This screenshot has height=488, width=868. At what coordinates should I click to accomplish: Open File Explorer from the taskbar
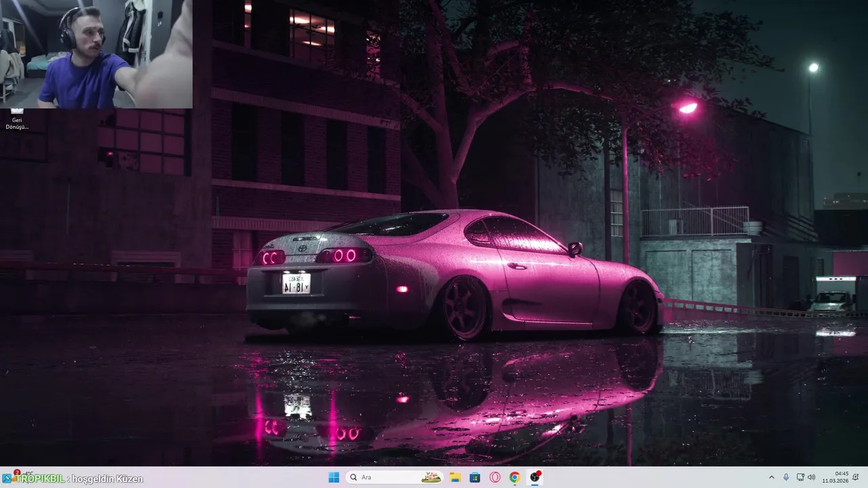click(455, 477)
